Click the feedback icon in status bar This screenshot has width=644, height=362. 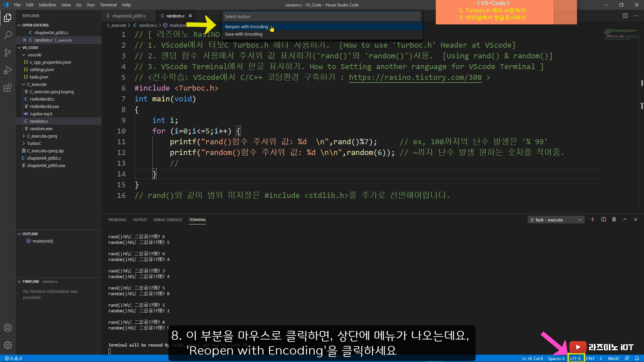tap(627, 358)
